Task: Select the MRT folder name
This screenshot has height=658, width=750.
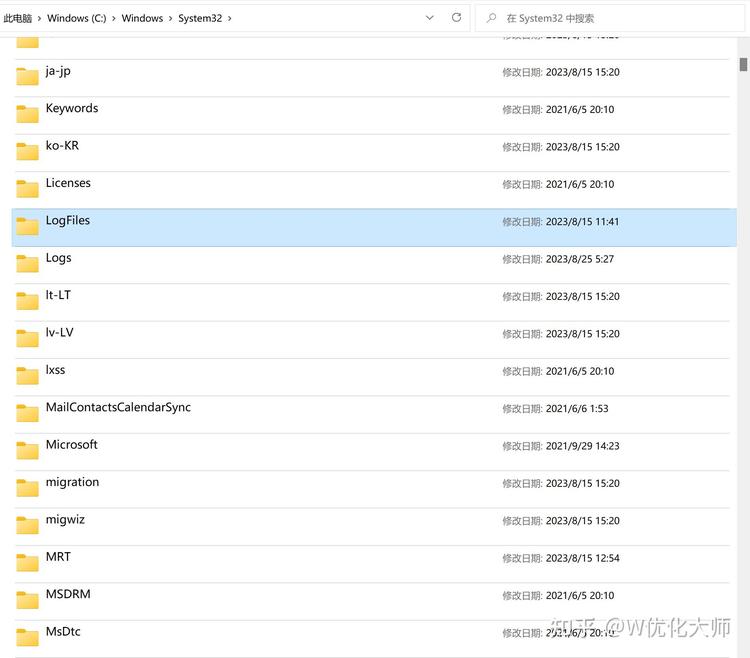Action: pos(58,557)
